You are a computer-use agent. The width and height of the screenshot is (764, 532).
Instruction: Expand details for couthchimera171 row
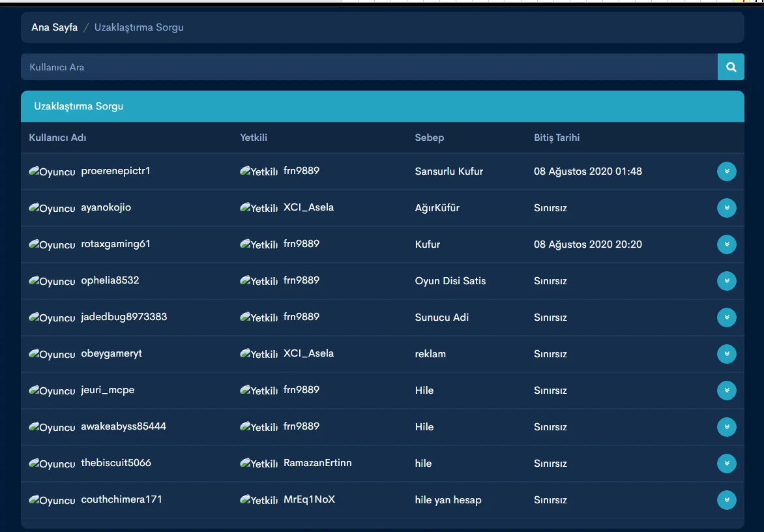pos(726,500)
